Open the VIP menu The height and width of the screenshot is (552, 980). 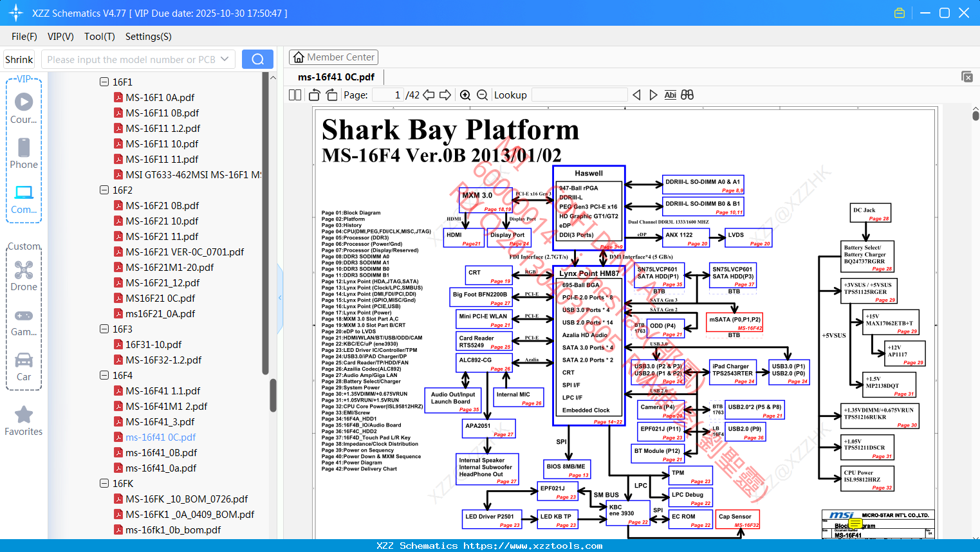[60, 37]
